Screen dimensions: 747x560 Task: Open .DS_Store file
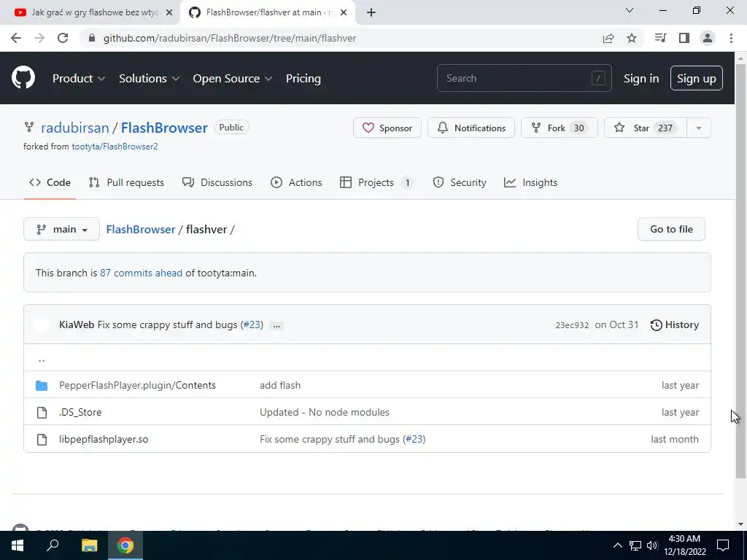click(80, 413)
